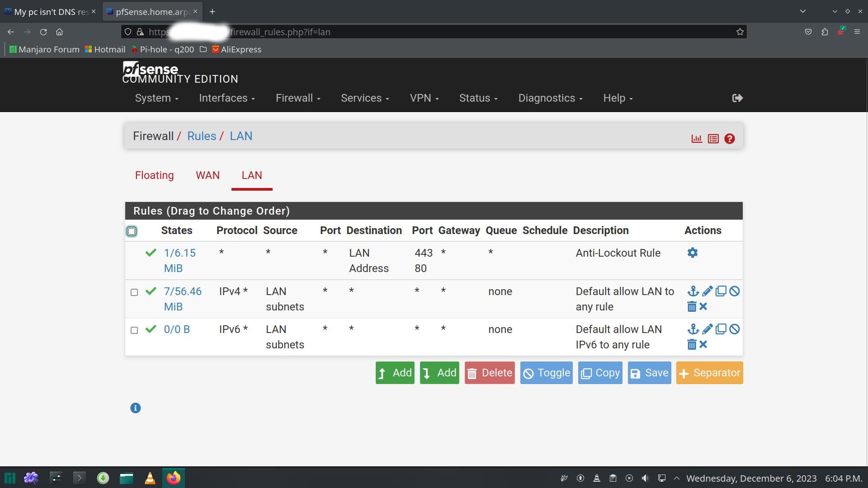
Task: Expand the Diagnostics menu
Action: click(550, 98)
